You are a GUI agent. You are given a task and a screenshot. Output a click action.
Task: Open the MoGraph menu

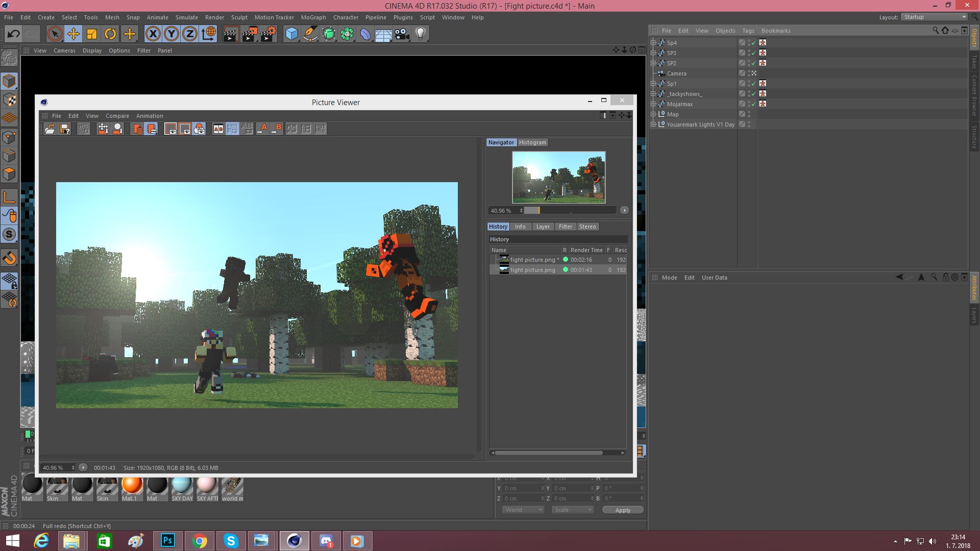(x=313, y=17)
